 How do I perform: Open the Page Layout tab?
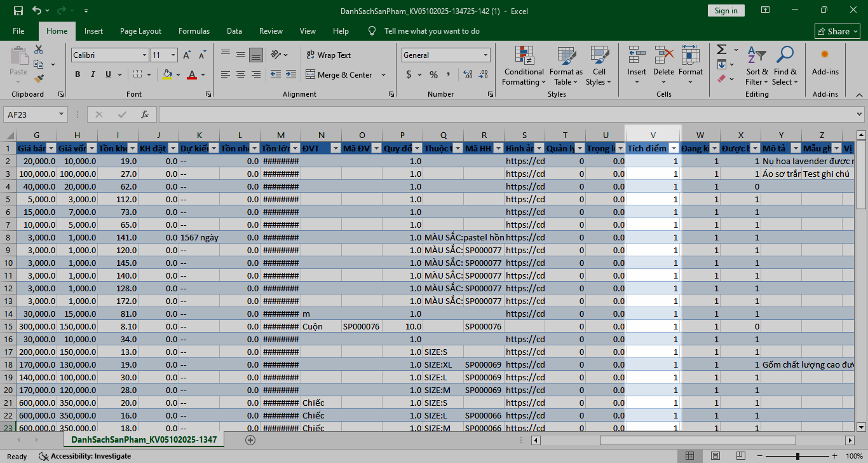[140, 31]
